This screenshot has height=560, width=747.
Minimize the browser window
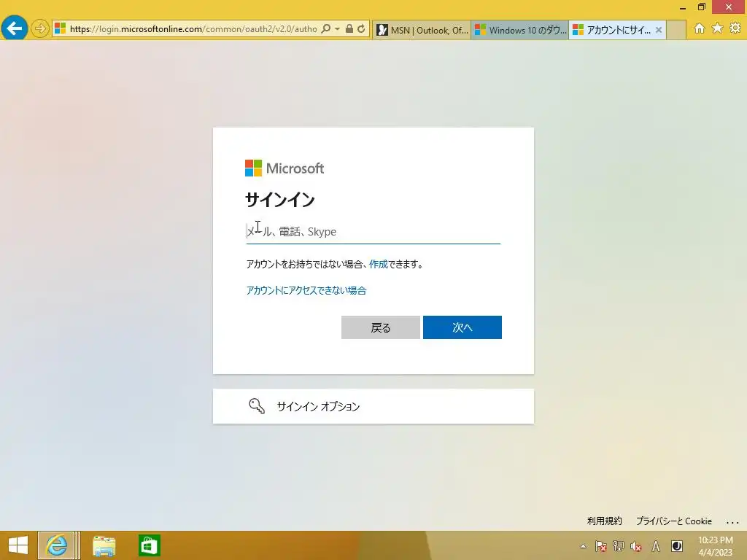point(683,7)
